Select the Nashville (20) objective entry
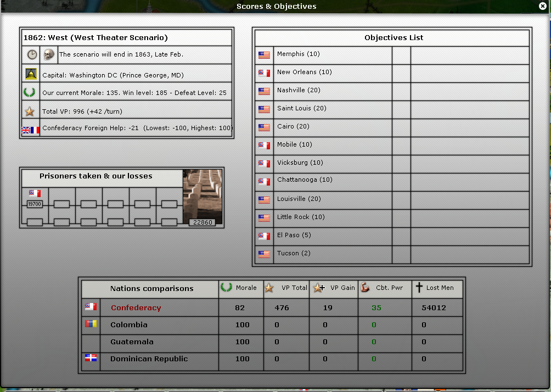Viewport: 551px width, 392px height. pos(299,90)
